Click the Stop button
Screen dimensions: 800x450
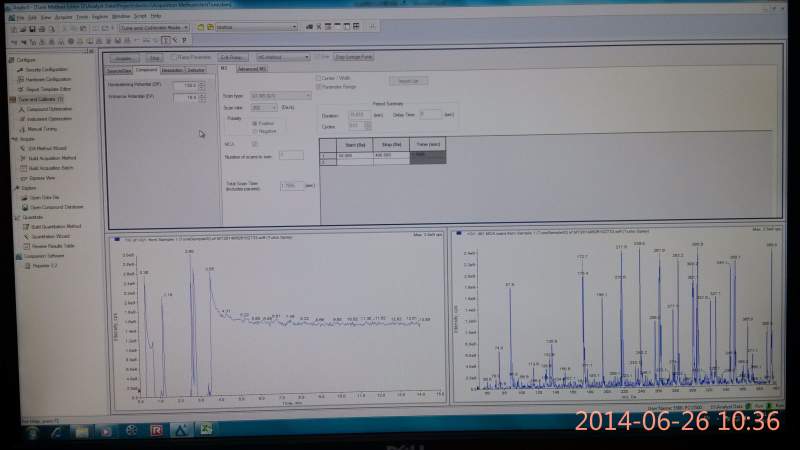pos(154,58)
